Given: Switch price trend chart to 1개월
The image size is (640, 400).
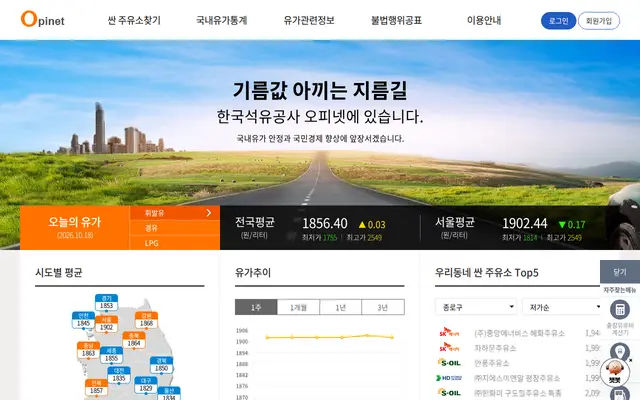Looking at the screenshot, I should click(x=298, y=307).
